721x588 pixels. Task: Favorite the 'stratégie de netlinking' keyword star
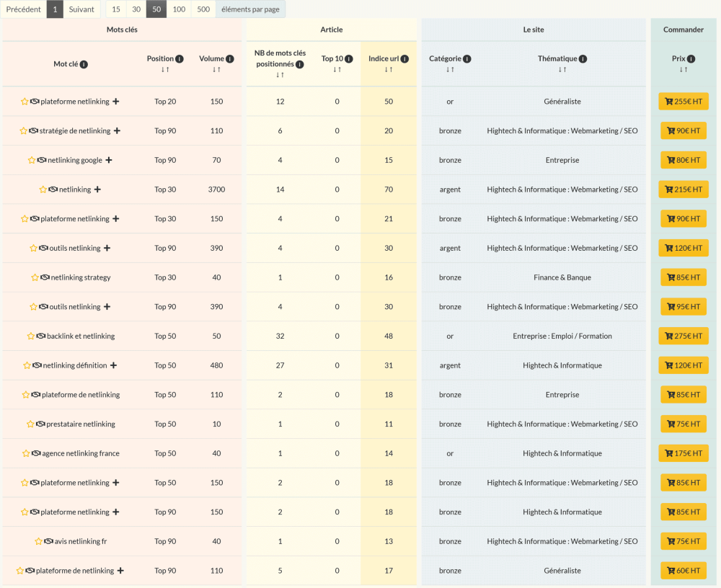point(24,131)
